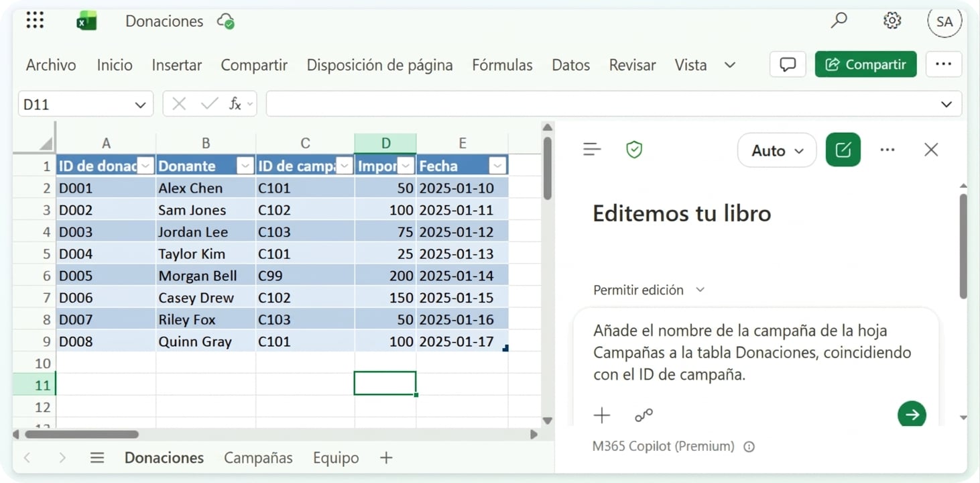Open the all sheets list icon
Screen dimensions: 980x483
(97, 458)
